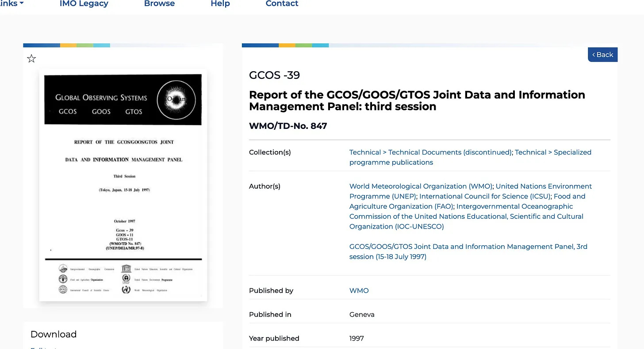Open United Nations Environment Programme author link
The image size is (644, 349).
click(x=471, y=191)
